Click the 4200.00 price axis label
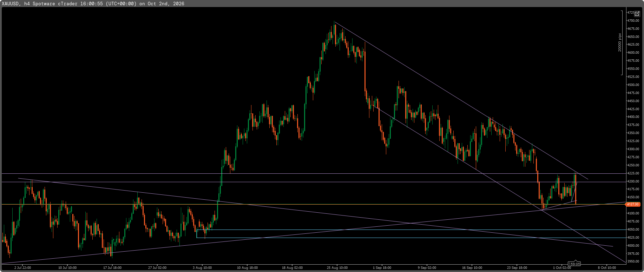The image size is (644, 272). click(633, 181)
